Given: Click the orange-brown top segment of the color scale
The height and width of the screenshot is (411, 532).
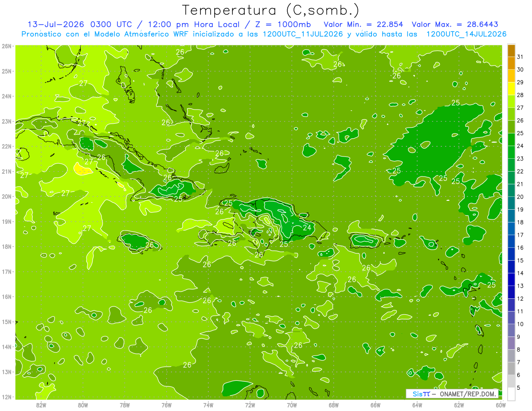Looking at the screenshot, I should tap(511, 51).
